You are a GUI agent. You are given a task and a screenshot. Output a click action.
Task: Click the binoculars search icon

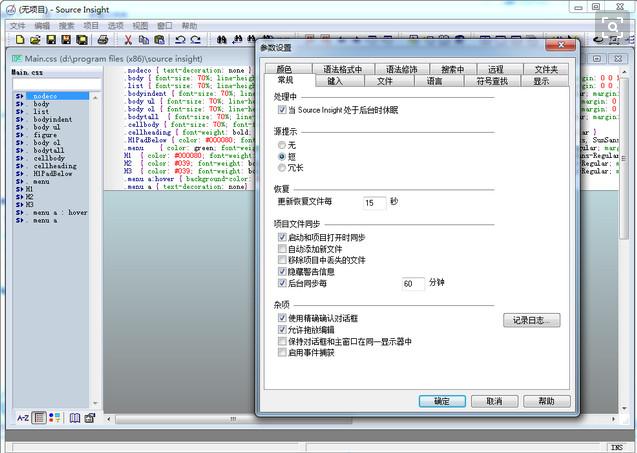tap(222, 40)
